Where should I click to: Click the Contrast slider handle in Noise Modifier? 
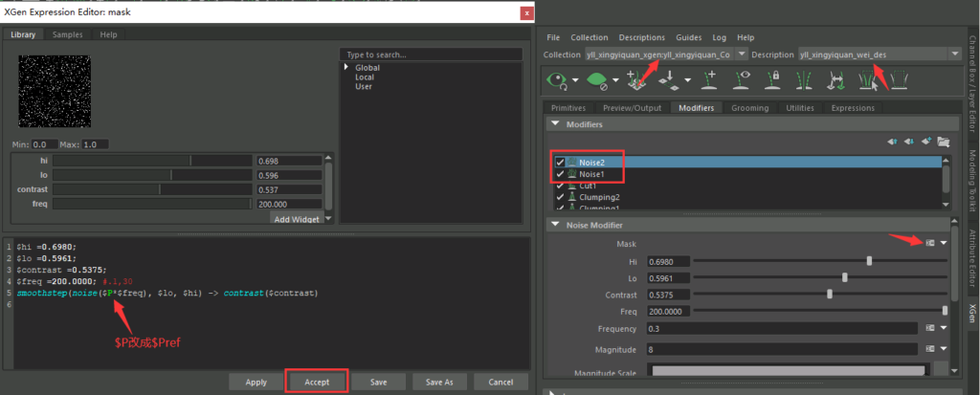[829, 294]
